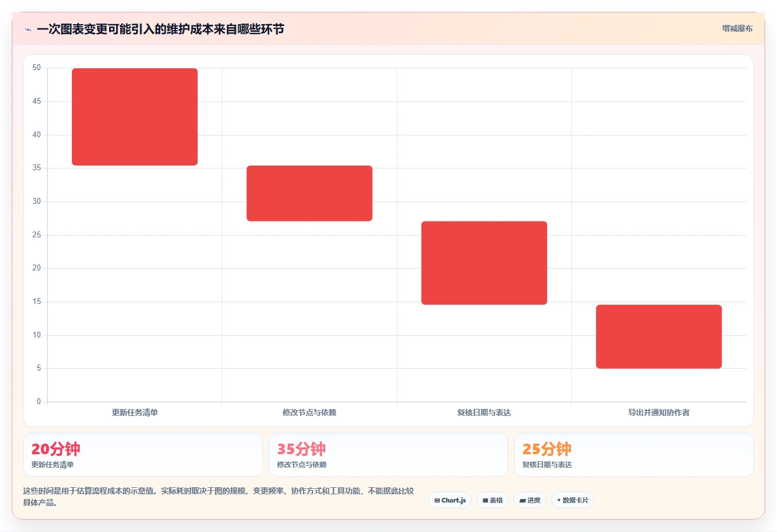
Task: Click the y-axis value 25
Action: tap(37, 234)
